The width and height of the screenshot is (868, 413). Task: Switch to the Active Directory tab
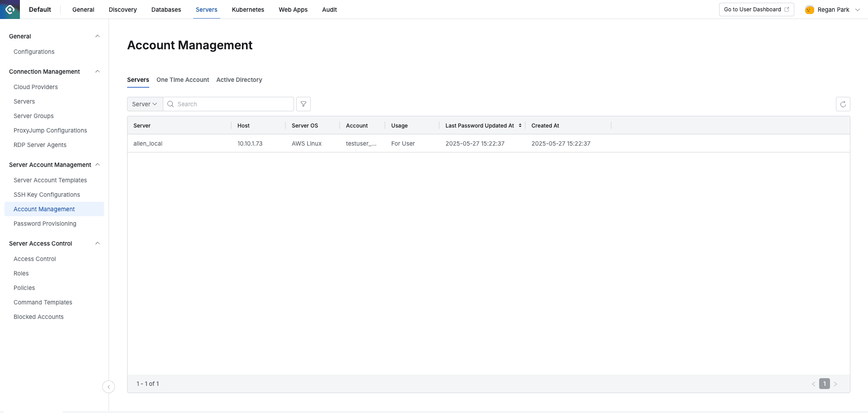tap(239, 80)
